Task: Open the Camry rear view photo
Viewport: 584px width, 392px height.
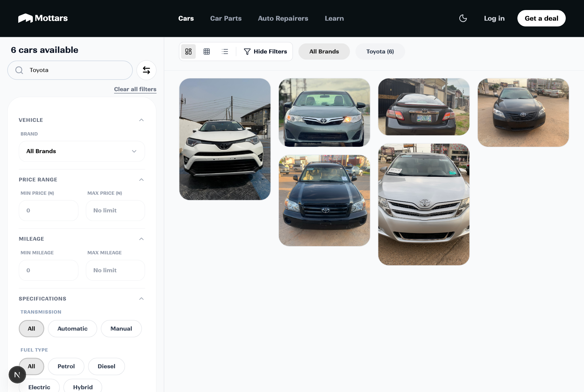Action: click(x=424, y=107)
